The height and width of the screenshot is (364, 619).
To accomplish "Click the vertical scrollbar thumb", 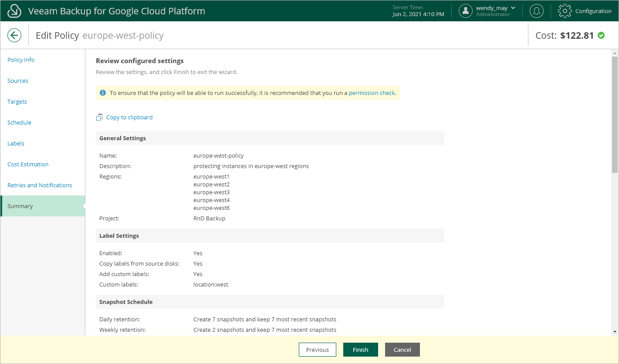I will (615, 115).
